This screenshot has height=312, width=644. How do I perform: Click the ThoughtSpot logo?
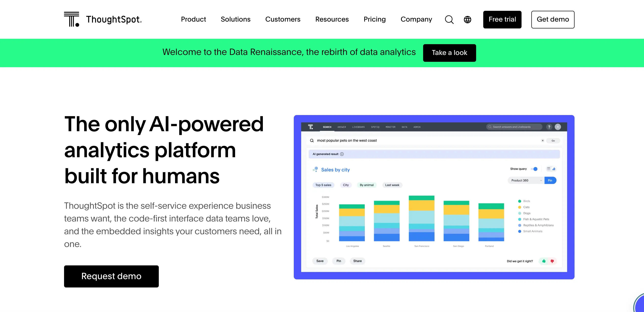click(103, 19)
